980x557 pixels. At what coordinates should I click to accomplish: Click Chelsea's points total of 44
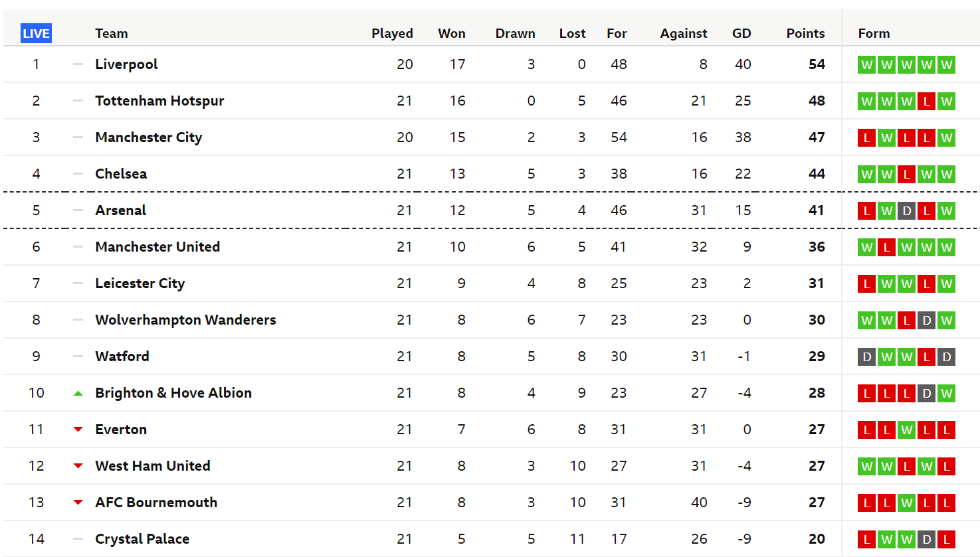pos(817,174)
